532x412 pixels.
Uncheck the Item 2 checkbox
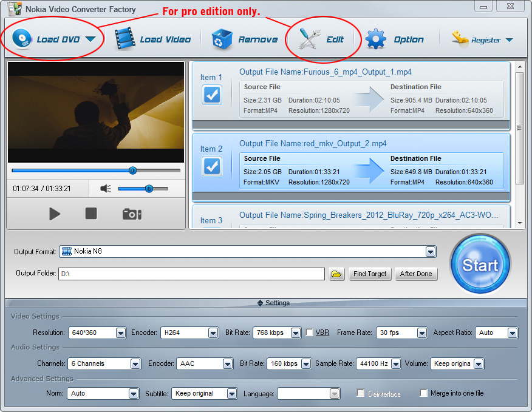click(x=212, y=166)
